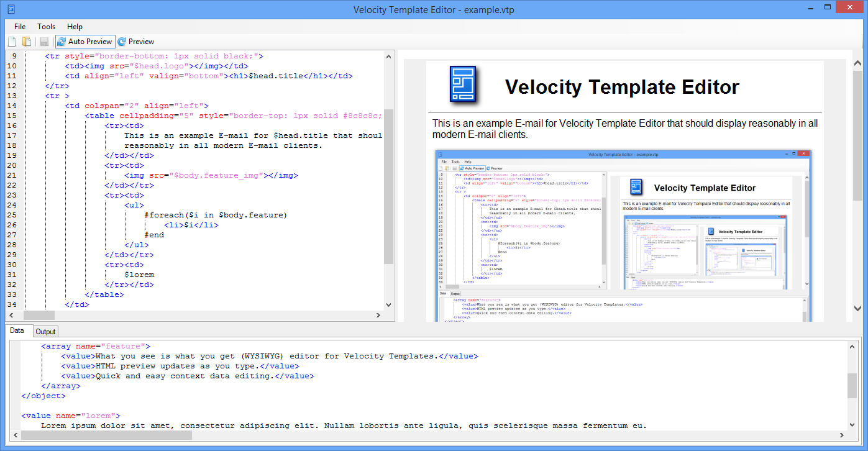
Task: Click the code editor's scroll-up arrow
Action: (x=389, y=56)
